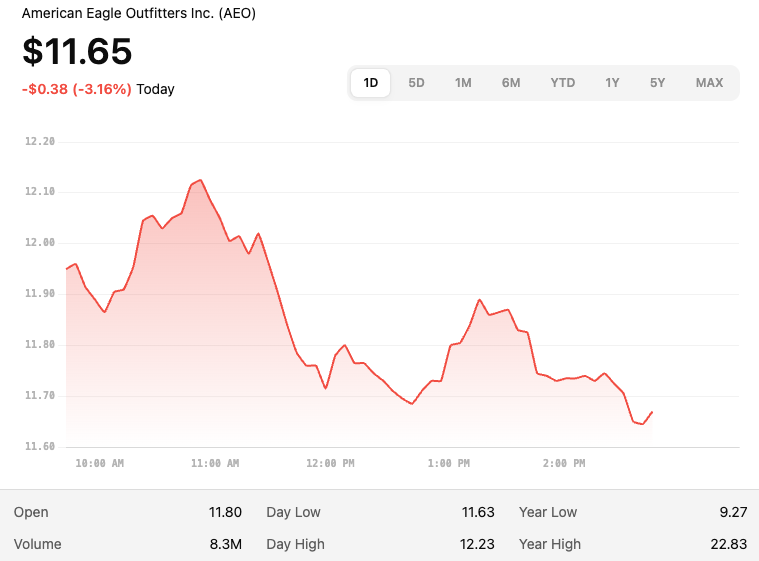This screenshot has height=561, width=759.
Task: Click the 12.10 price axis label
Action: pos(40,192)
